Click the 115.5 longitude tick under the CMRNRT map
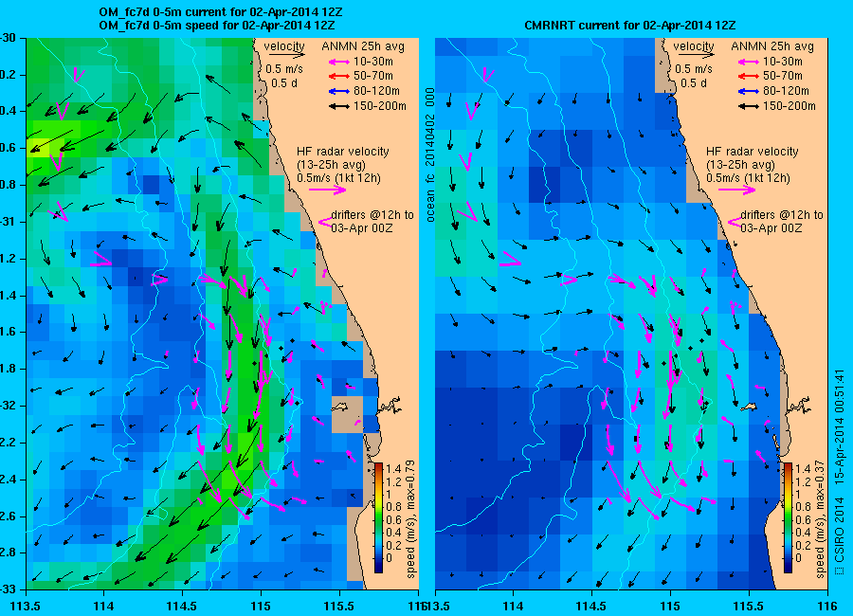The width and height of the screenshot is (853, 616). pos(749,607)
